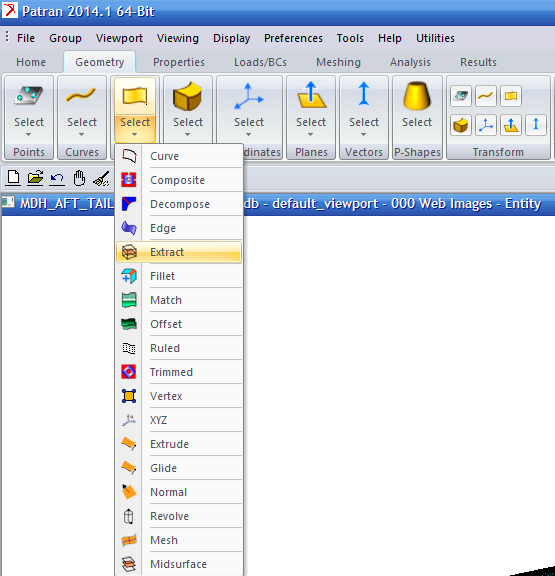Click the Surfaces Select yellow sheet icon
This screenshot has width=555, height=576.
point(135,96)
